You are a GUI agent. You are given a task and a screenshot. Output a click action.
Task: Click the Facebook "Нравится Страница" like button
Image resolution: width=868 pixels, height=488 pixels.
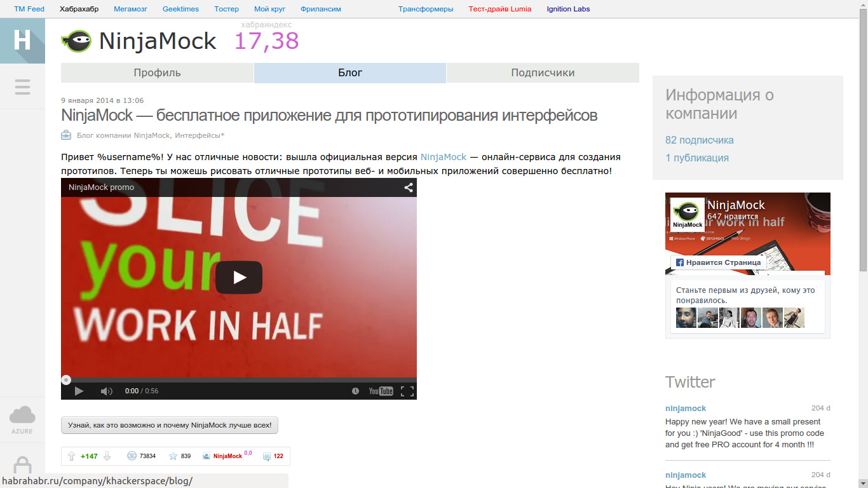[x=718, y=262]
